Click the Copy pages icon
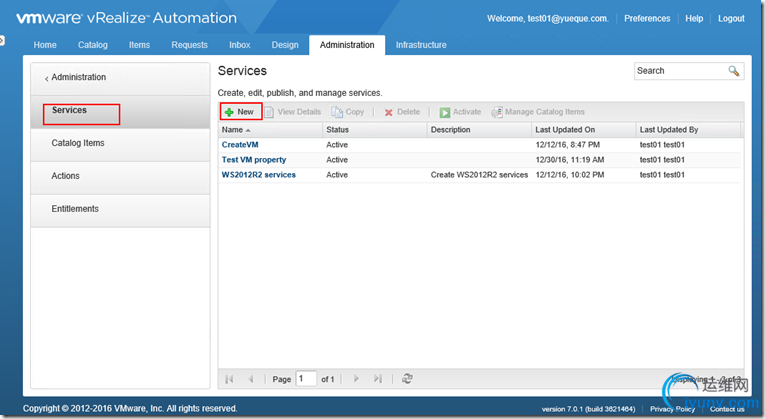The height and width of the screenshot is (419, 765). tap(337, 112)
